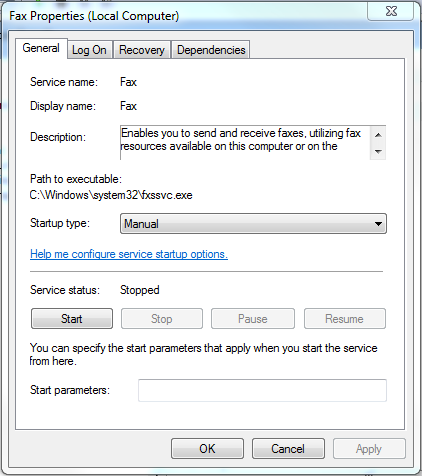This screenshot has height=476, width=422.
Task: Click the disabled Pause button
Action: coord(253,319)
